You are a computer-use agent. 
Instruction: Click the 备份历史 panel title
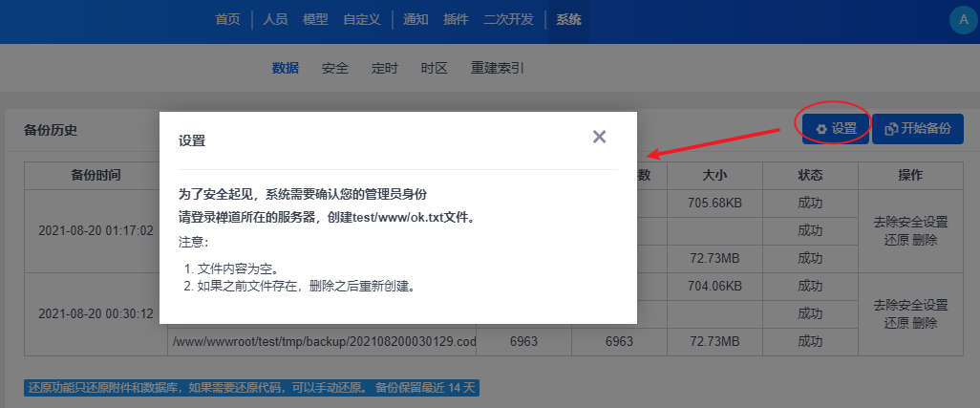click(51, 130)
